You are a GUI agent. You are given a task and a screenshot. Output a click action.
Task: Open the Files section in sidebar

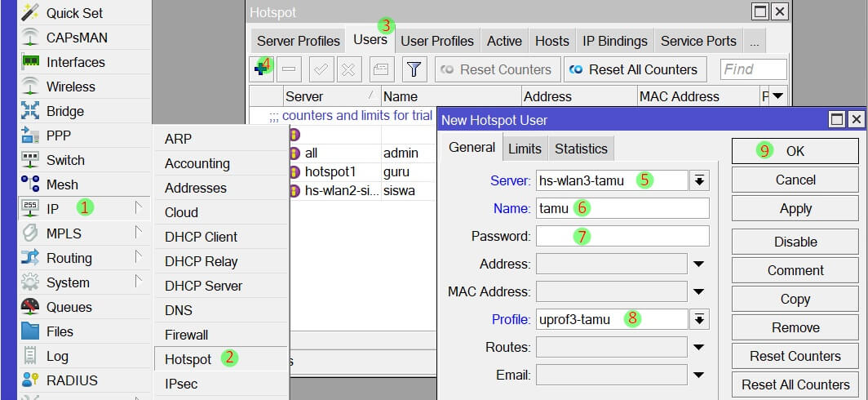pos(60,331)
